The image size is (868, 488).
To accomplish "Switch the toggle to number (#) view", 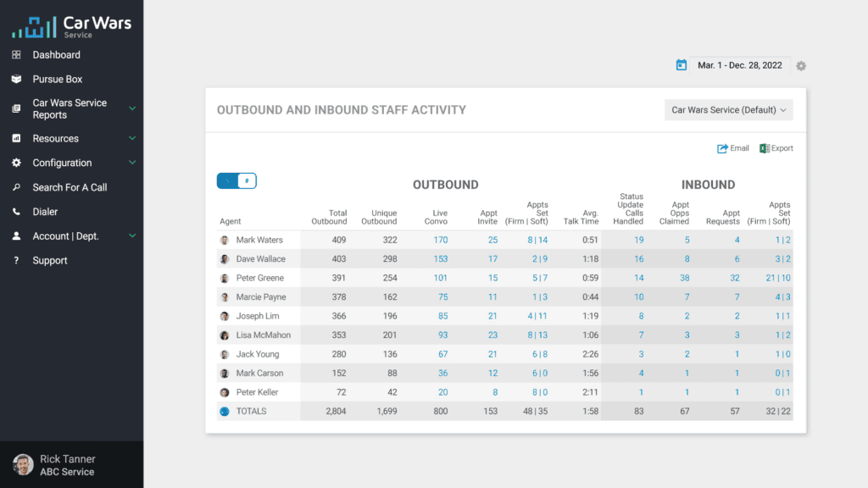I will (x=247, y=181).
